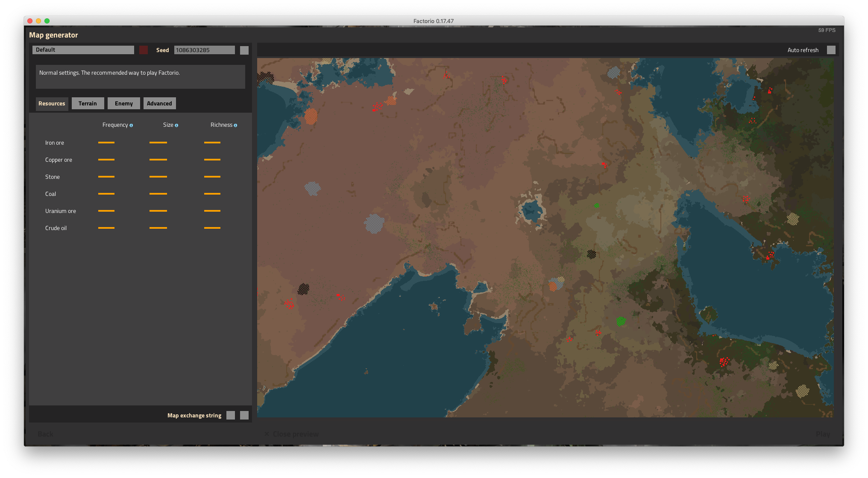Click the 'Iron ore' row label
868x478 pixels.
pyautogui.click(x=55, y=143)
